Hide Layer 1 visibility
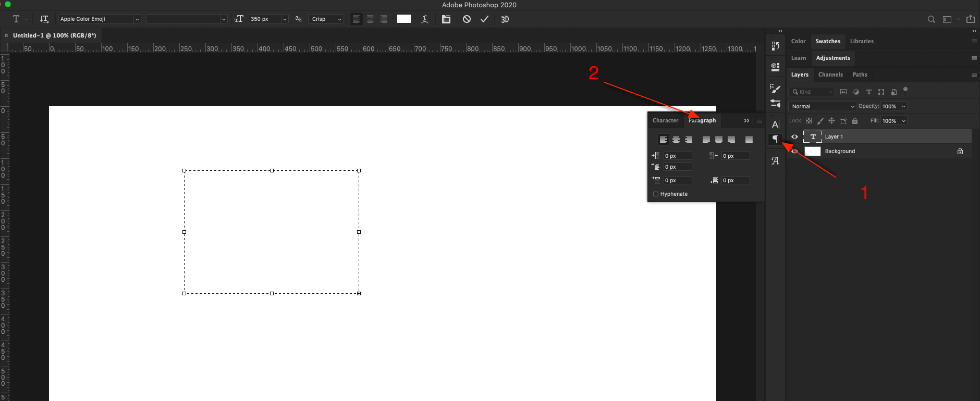980x401 pixels. tap(794, 137)
